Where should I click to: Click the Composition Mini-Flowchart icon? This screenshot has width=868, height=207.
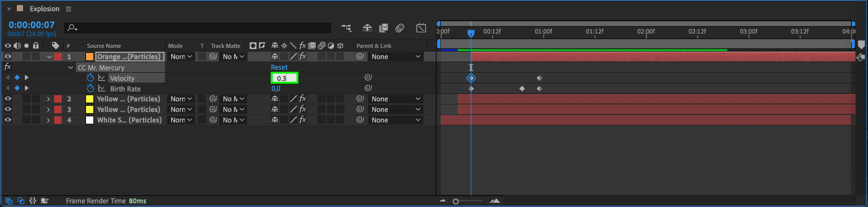pos(346,28)
